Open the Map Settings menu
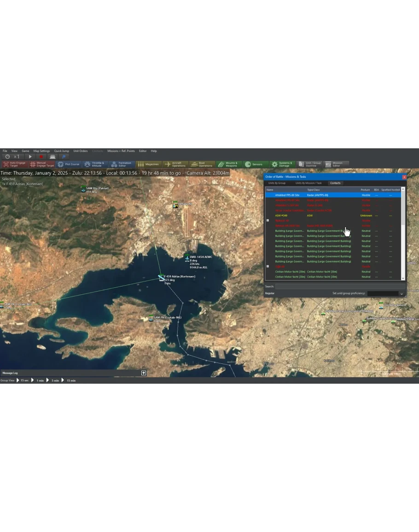This screenshot has width=419, height=532. [41, 151]
